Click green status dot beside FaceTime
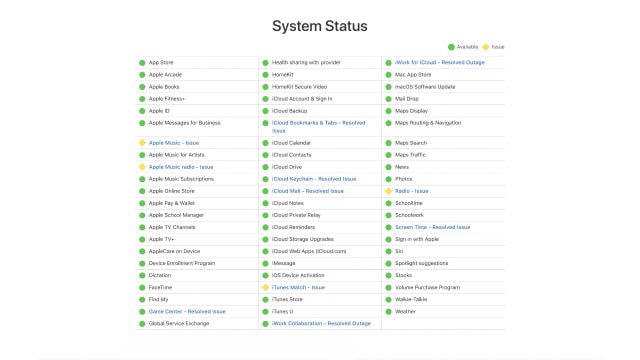Image resolution: width=640 pixels, height=360 pixels. coord(142,287)
